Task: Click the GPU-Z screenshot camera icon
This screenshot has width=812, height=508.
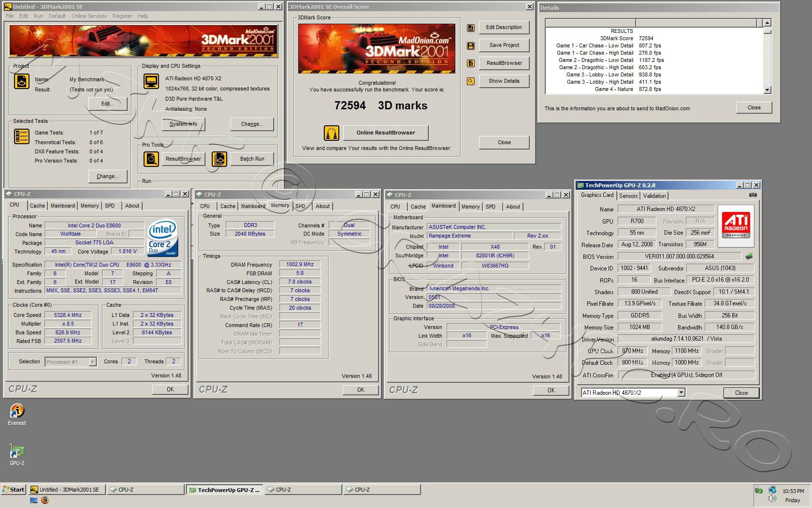Action: pos(753,195)
